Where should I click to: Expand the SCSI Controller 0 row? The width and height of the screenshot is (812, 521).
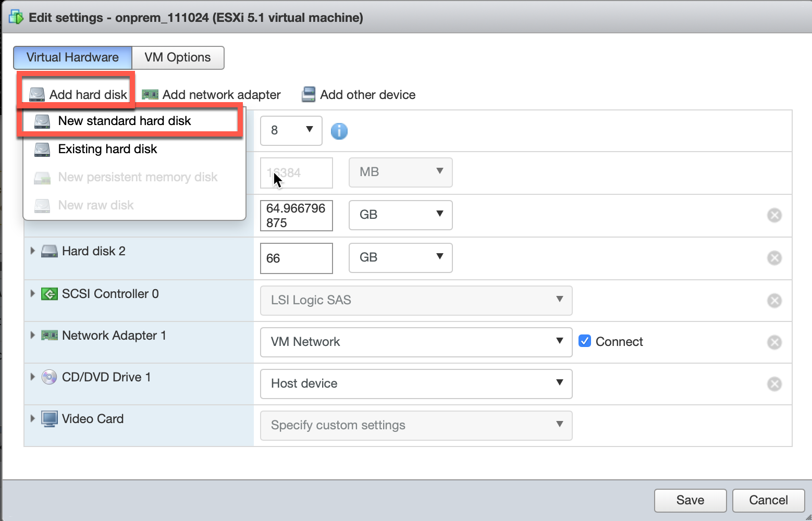click(x=32, y=293)
